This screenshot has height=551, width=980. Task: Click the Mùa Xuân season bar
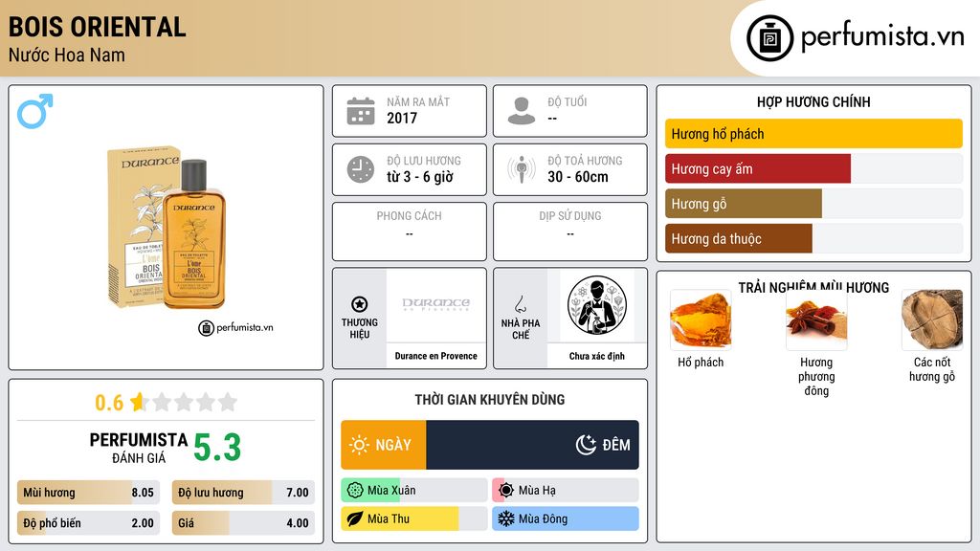[x=414, y=490]
